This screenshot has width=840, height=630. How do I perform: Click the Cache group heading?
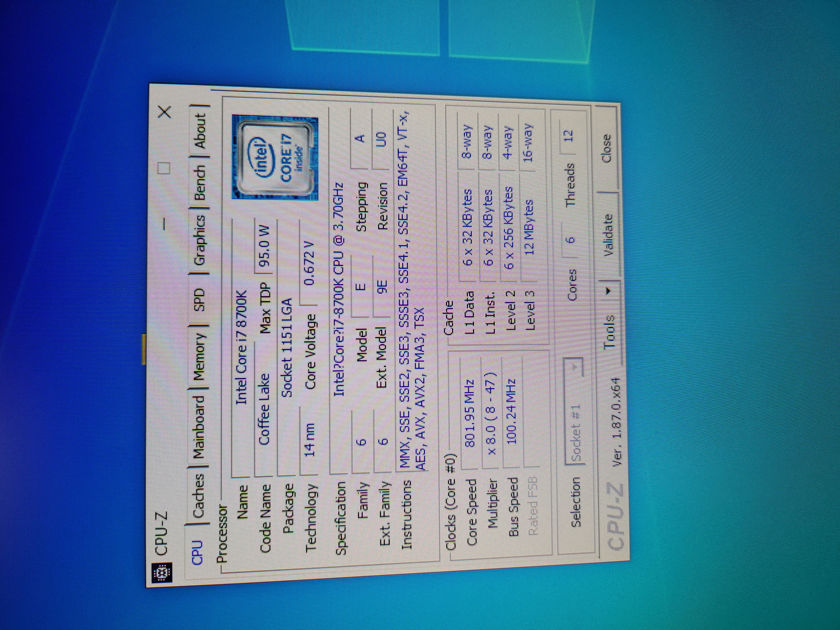449,317
